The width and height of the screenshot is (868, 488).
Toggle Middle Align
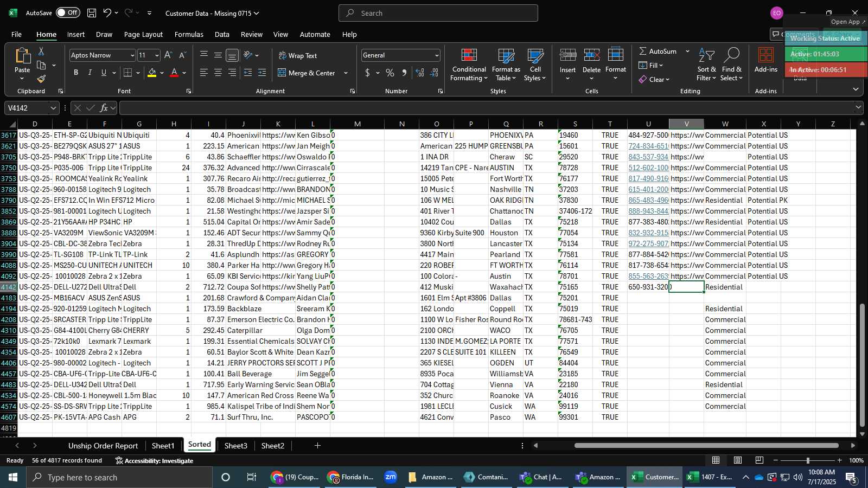coord(218,55)
